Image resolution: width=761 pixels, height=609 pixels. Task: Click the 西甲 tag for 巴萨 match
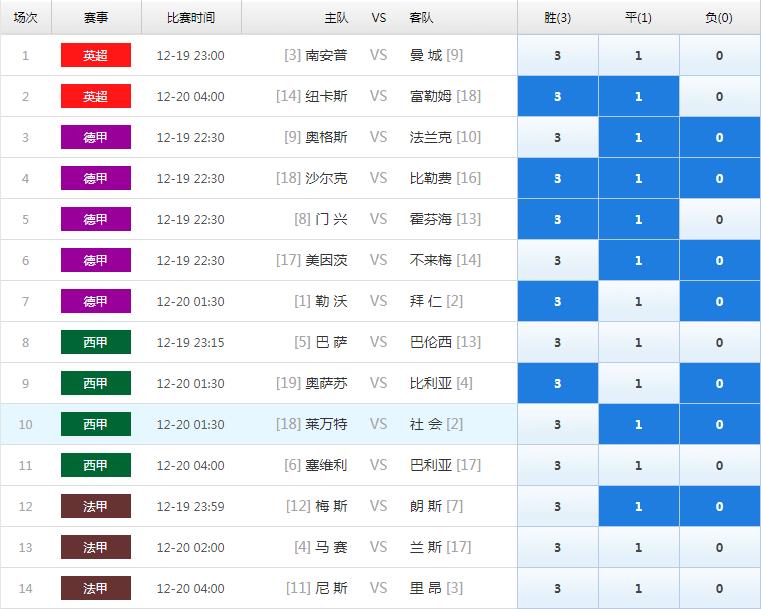pyautogui.click(x=96, y=342)
